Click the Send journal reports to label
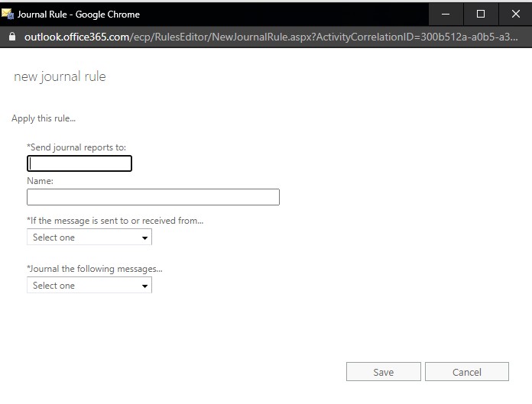This screenshot has height=404, width=532. click(76, 147)
